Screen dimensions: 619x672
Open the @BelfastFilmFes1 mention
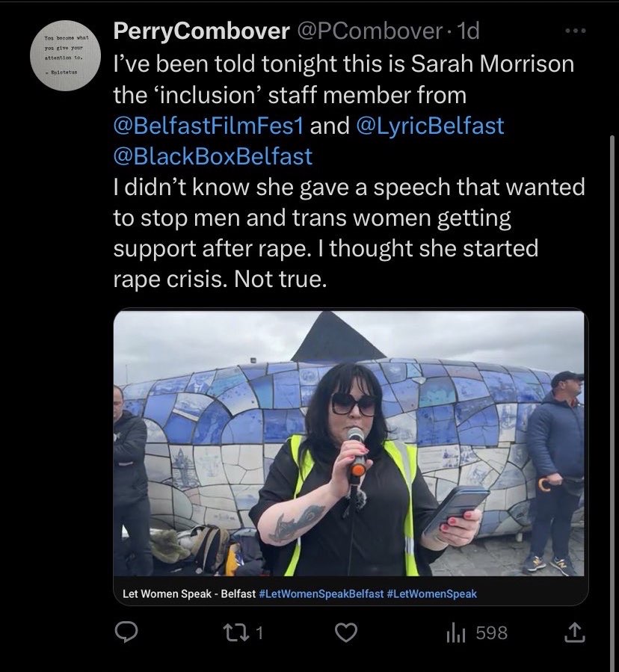point(207,126)
